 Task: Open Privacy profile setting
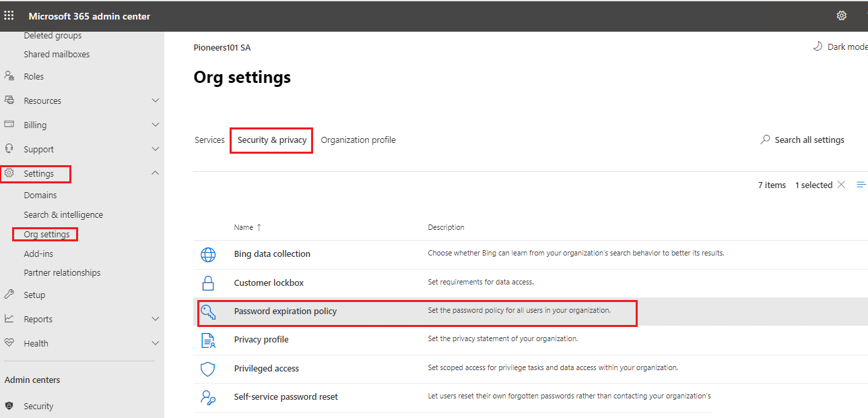click(261, 340)
